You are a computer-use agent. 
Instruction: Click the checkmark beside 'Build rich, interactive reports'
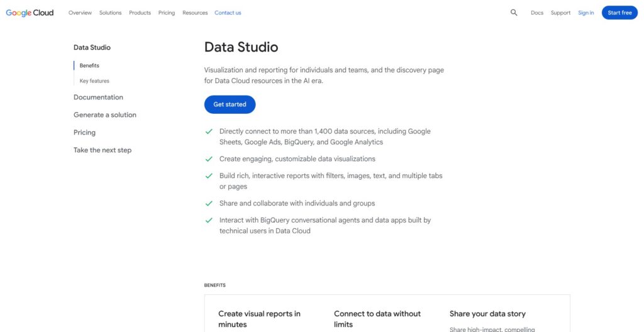point(209,176)
